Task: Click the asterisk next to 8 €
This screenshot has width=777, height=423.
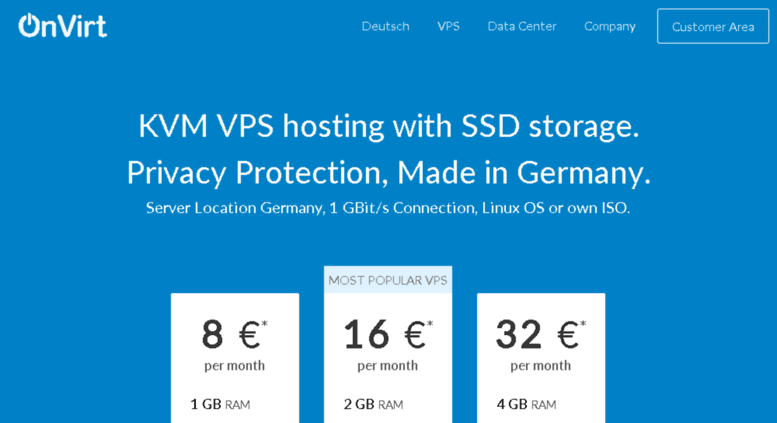Action: 265,323
